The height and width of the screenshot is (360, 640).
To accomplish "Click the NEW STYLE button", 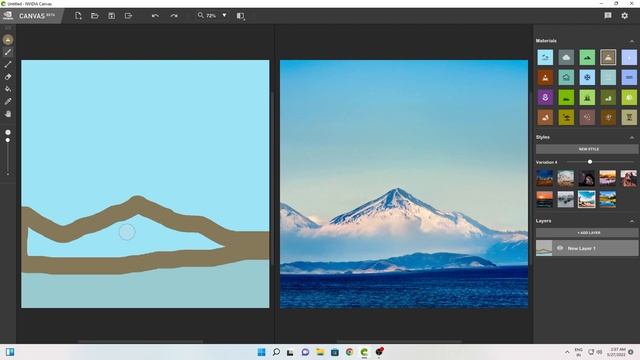I will 587,149.
